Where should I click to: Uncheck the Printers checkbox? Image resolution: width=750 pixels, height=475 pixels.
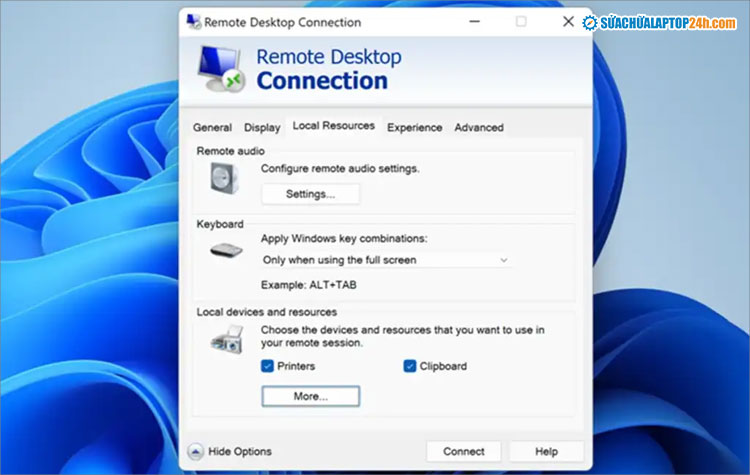click(x=267, y=366)
